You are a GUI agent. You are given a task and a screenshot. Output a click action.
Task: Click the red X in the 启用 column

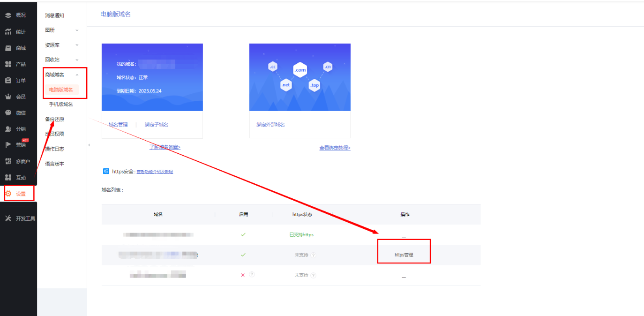coord(243,275)
